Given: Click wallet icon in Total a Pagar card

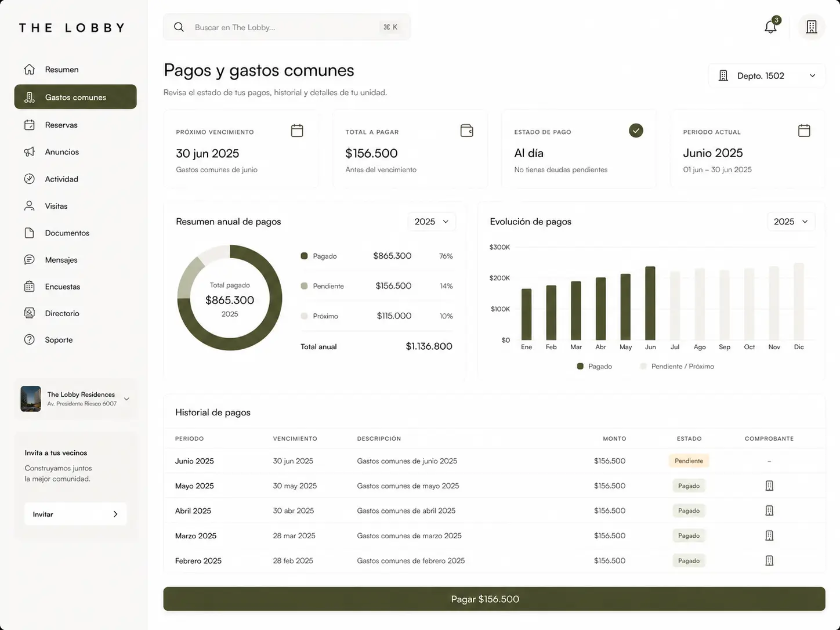Looking at the screenshot, I should click(466, 131).
